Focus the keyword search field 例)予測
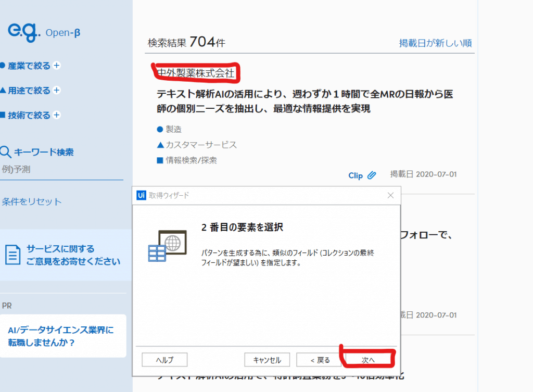 (62, 169)
